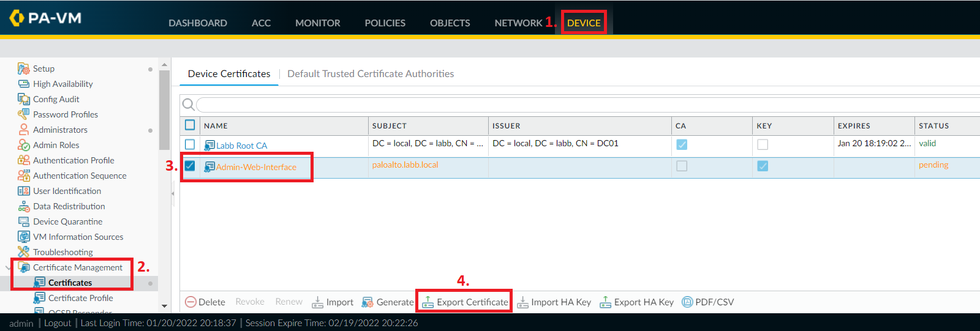Uncheck the Admin-Web-Interface row checkbox

pos(190,166)
